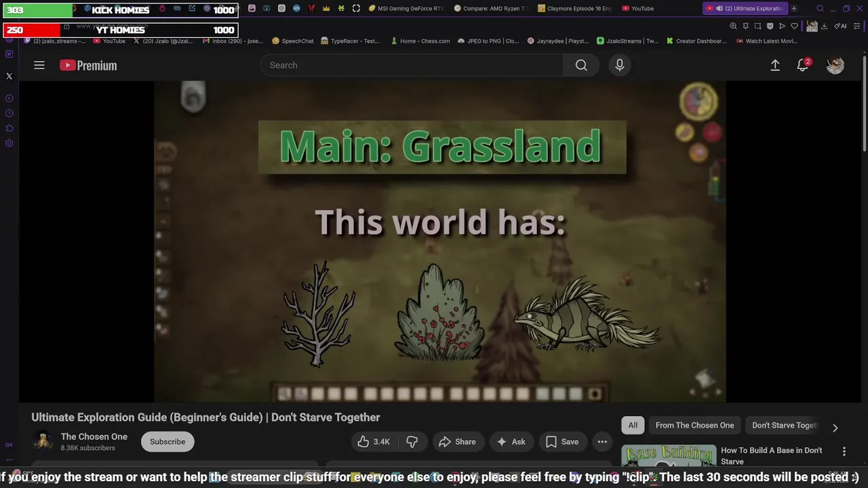Image resolution: width=868 pixels, height=488 pixels.
Task: Click the pin icon in address bar
Action: pos(745,26)
